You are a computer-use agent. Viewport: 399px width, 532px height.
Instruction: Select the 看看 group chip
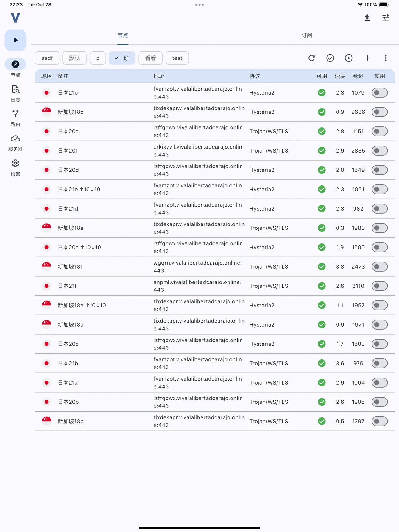[x=150, y=58]
